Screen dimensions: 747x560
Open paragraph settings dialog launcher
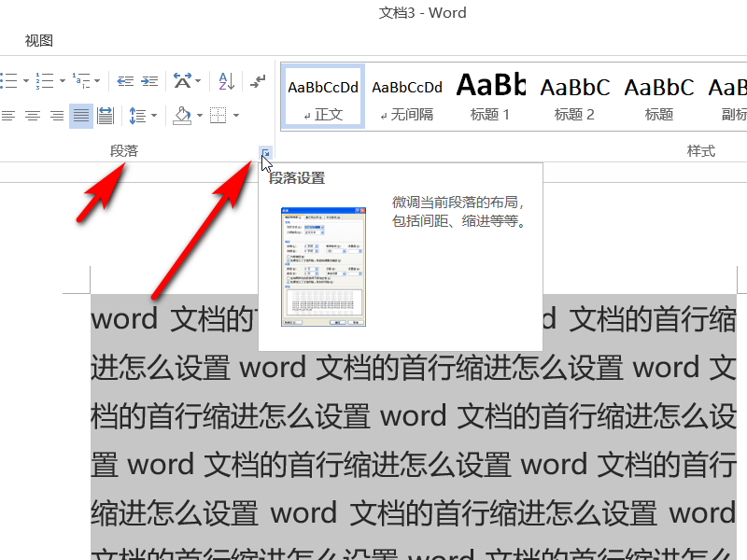click(x=266, y=153)
